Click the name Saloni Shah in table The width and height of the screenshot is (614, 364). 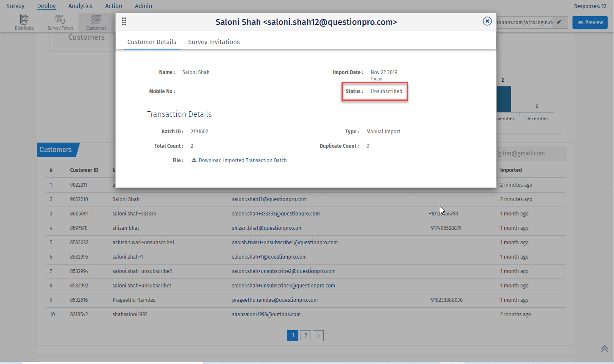(126, 199)
